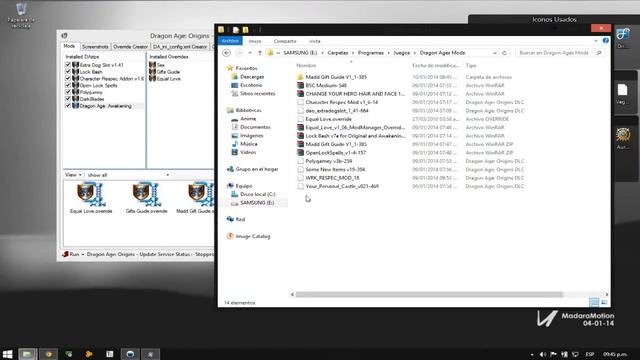Open Windows Start button
The image size is (640, 360).
click(x=7, y=354)
